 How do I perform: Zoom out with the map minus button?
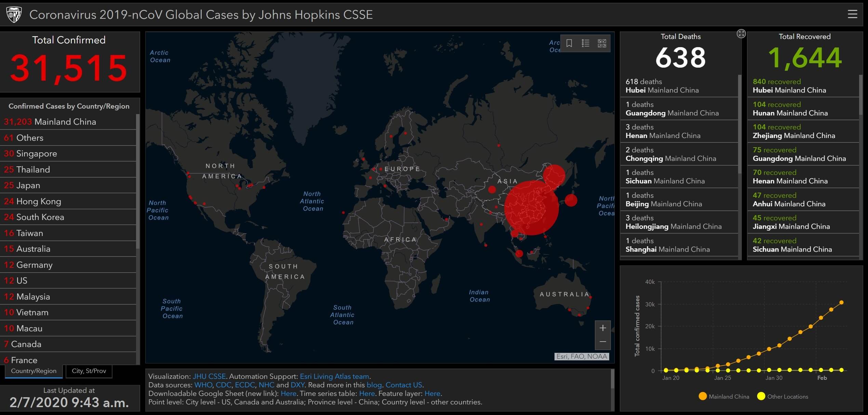tap(603, 342)
